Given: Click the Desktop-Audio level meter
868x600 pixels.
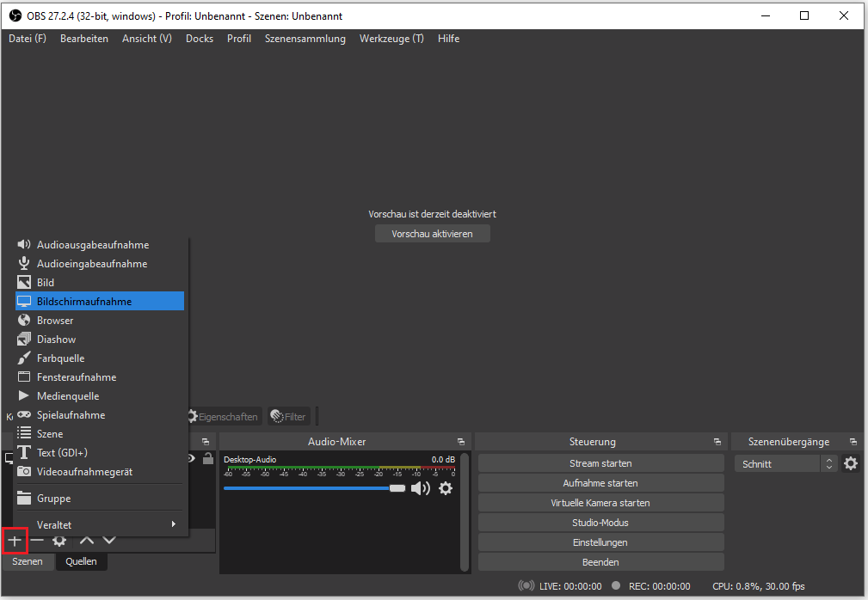Looking at the screenshot, I should [x=339, y=469].
